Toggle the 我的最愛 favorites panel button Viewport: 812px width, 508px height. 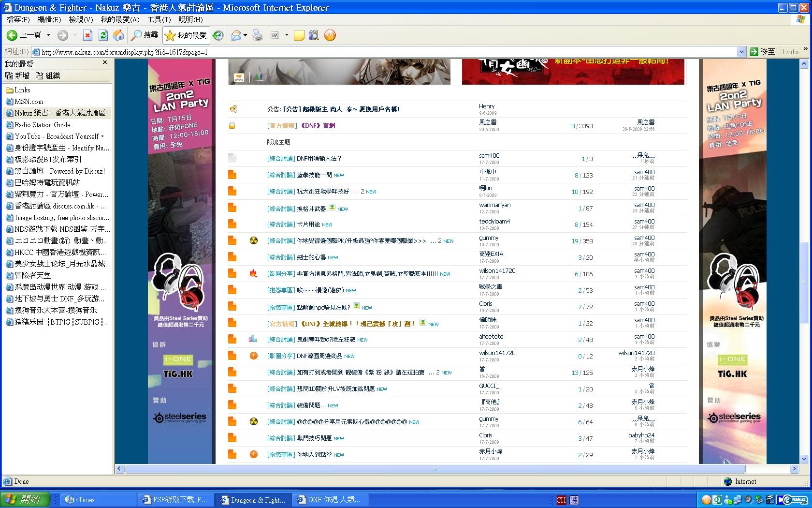[186, 35]
